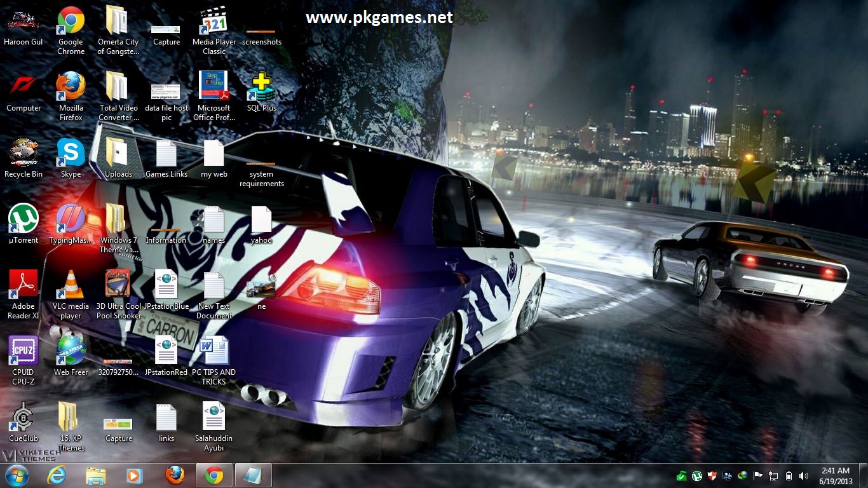Screen dimensions: 868x488
Task: Select the Microsoft Office Prof PDF icon
Action: [x=214, y=96]
